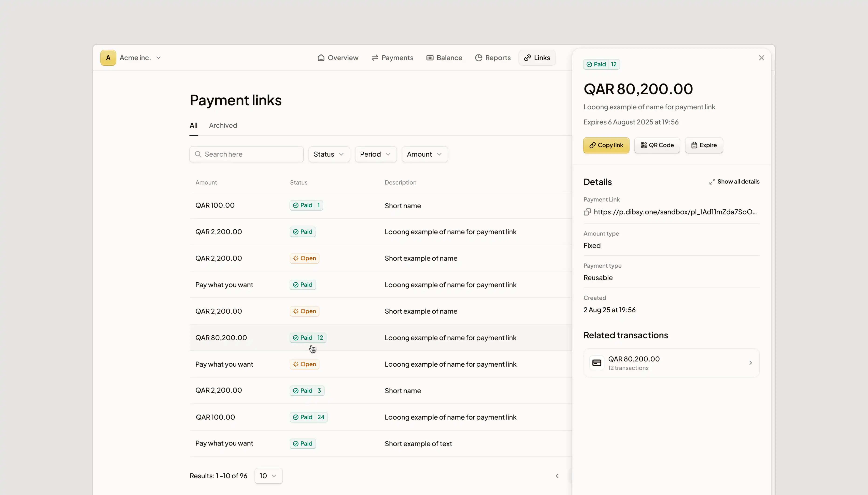
Task: Go to the previous results page arrow
Action: click(x=557, y=476)
